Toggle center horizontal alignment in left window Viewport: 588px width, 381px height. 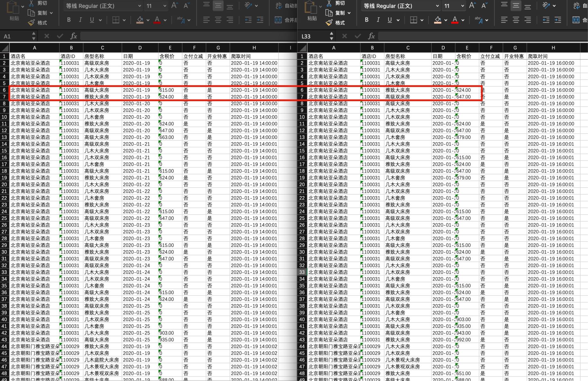tap(218, 20)
